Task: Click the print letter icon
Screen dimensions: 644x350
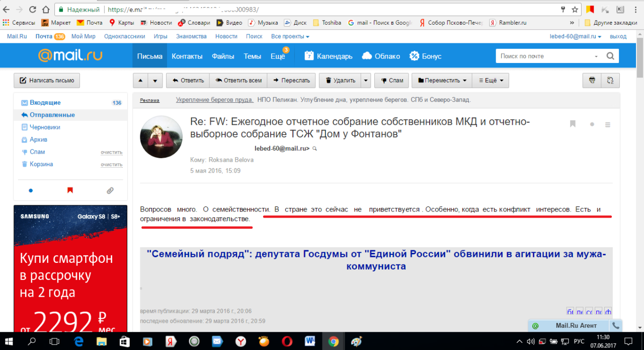Action: click(x=592, y=80)
